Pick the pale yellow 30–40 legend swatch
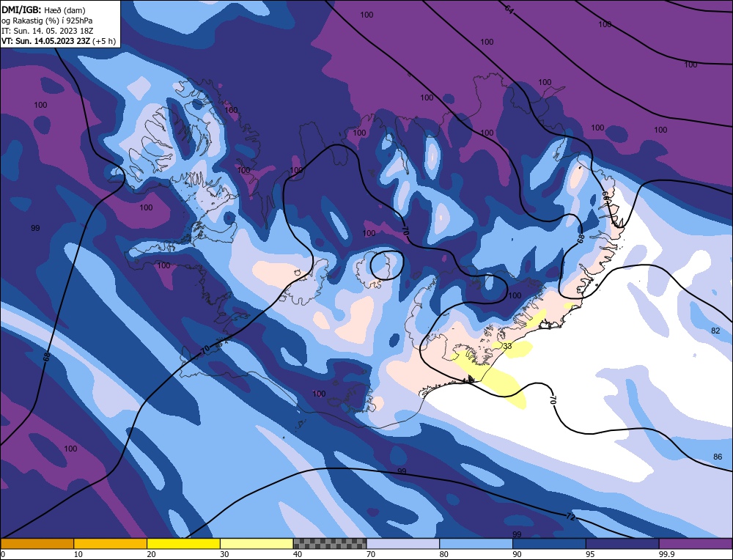733x560 pixels. tap(257, 543)
